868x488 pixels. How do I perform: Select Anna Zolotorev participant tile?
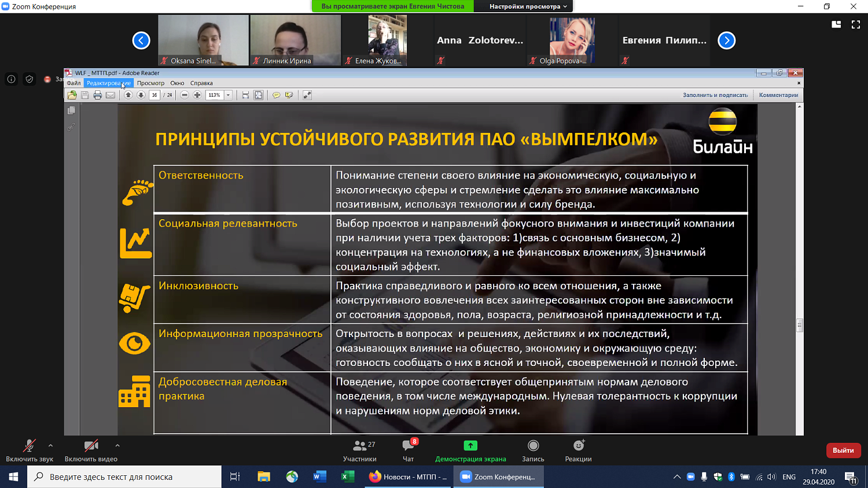click(480, 40)
